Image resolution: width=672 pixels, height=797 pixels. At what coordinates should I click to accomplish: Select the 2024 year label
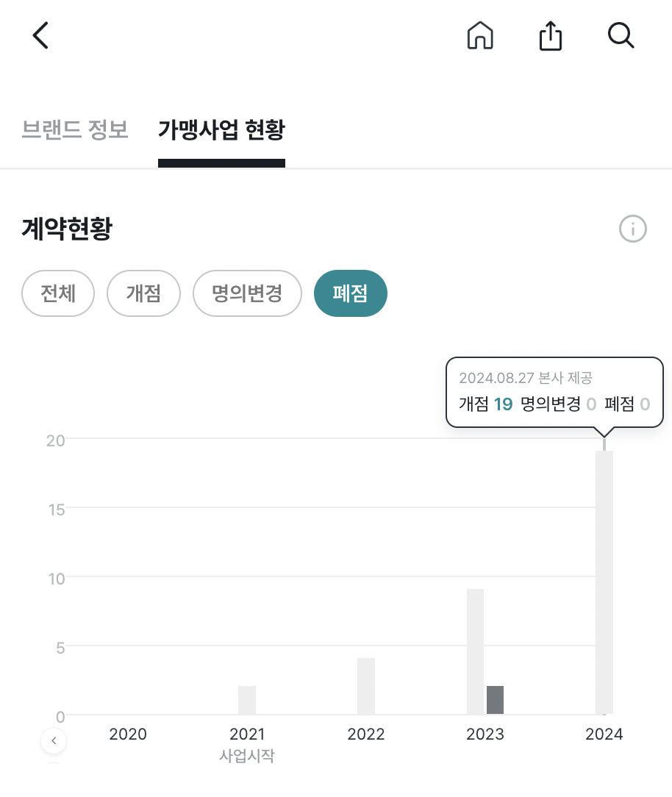pos(604,734)
